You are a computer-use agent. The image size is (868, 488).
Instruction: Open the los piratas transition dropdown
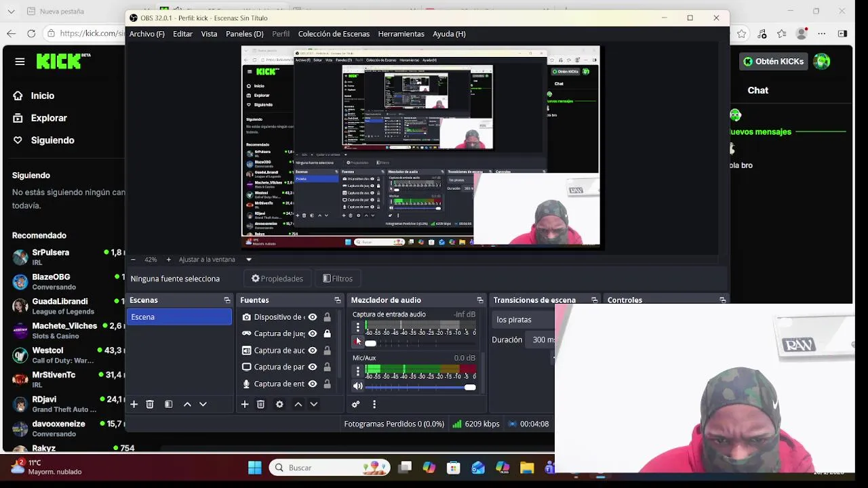[524, 319]
